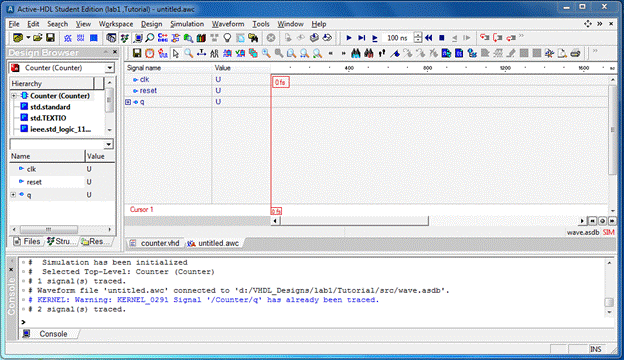Select the waveform zoom mode magnifier
The width and height of the screenshot is (624, 360).
click(x=188, y=53)
